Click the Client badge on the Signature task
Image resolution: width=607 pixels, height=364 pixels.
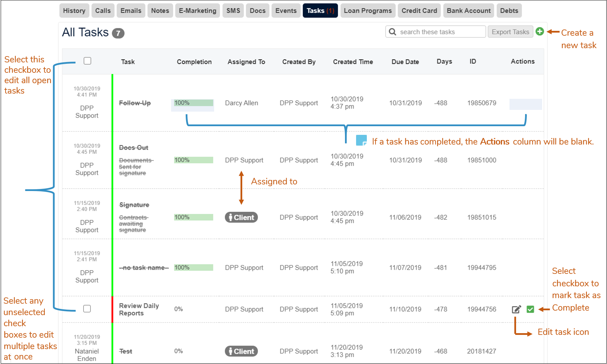click(241, 217)
